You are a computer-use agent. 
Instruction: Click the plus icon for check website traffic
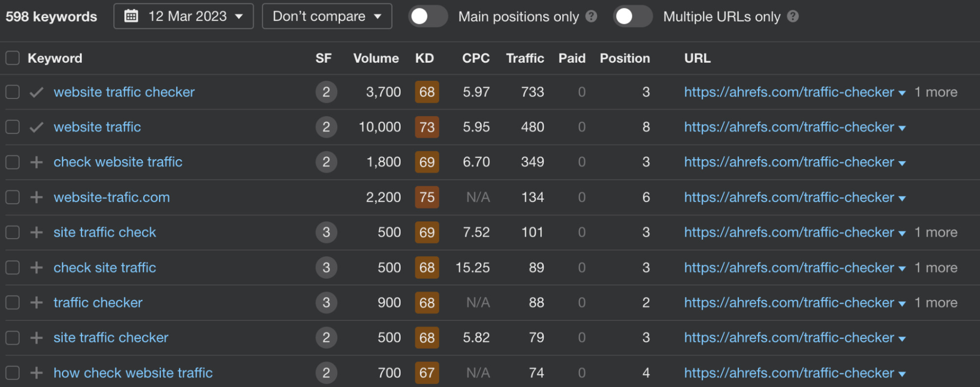click(36, 162)
